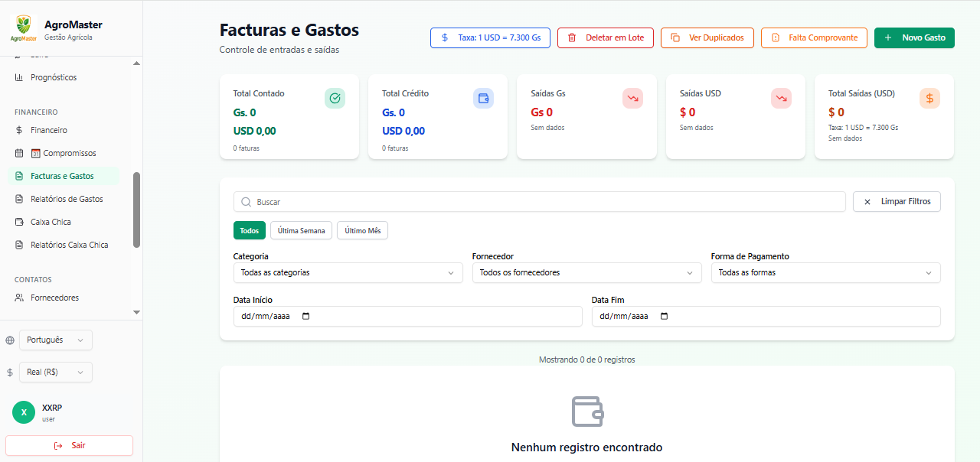Open Compromissos in the sidebar
Image resolution: width=980 pixels, height=462 pixels.
coord(63,153)
